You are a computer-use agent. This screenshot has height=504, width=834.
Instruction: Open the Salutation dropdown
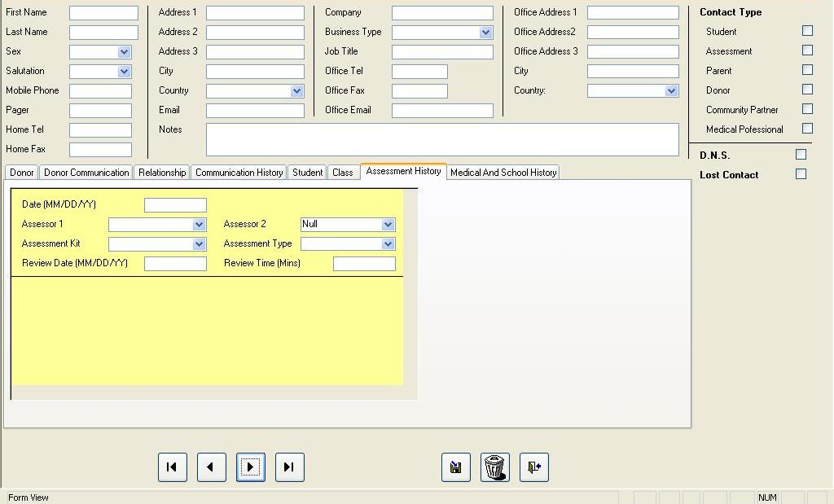pyautogui.click(x=125, y=71)
